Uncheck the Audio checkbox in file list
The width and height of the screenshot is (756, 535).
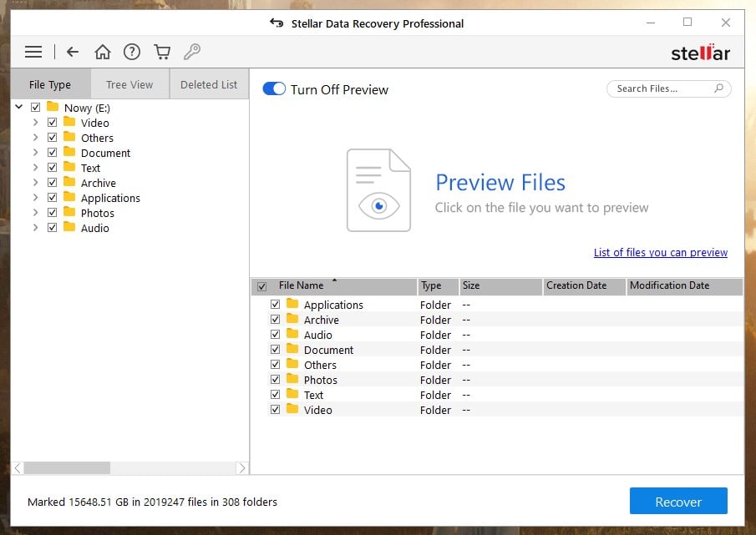(276, 334)
